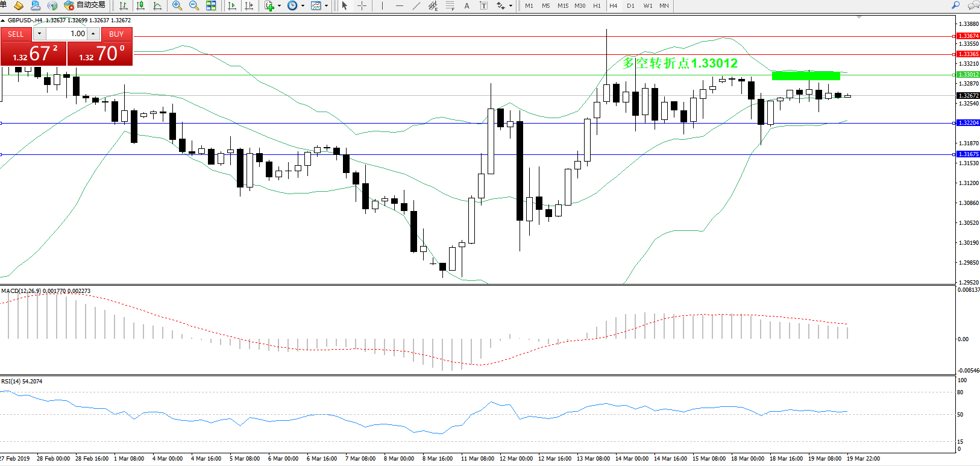The width and height of the screenshot is (980, 466).
Task: Toggle chart auto scroll
Action: click(232, 5)
